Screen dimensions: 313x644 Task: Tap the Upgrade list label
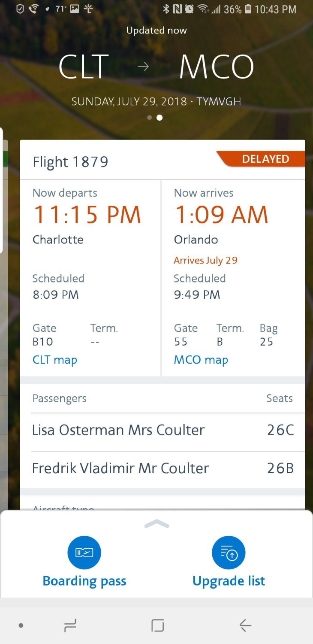click(x=229, y=581)
